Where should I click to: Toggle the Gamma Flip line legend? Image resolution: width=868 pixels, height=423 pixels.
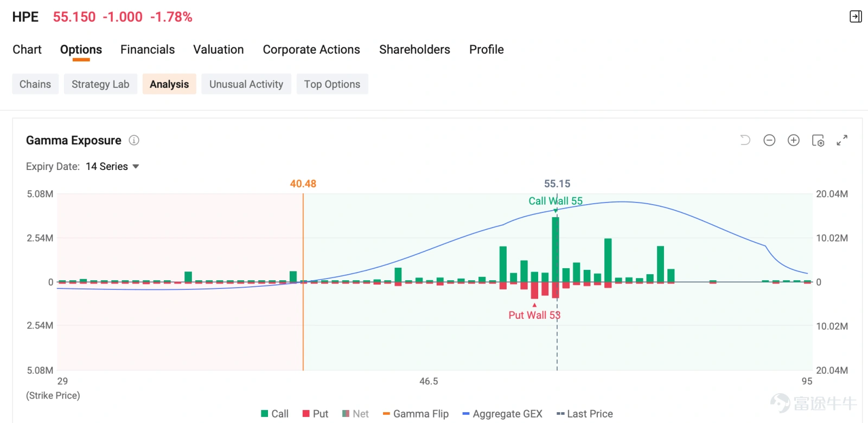(x=416, y=414)
